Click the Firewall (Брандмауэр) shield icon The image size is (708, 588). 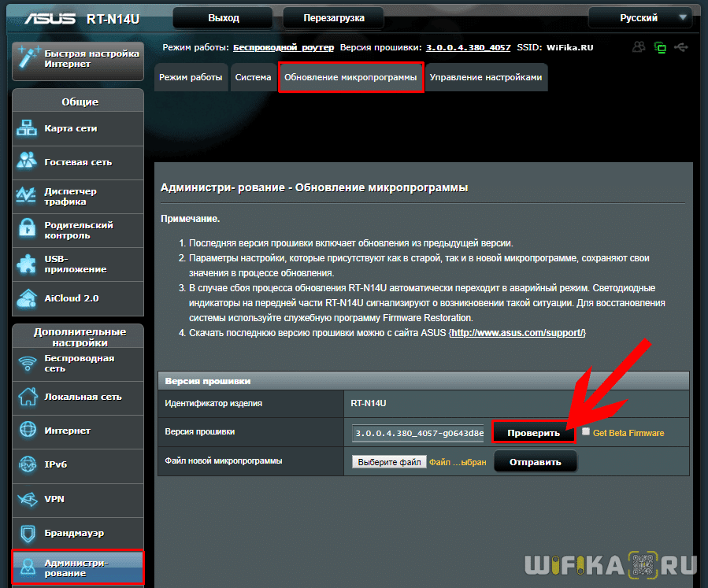(27, 533)
